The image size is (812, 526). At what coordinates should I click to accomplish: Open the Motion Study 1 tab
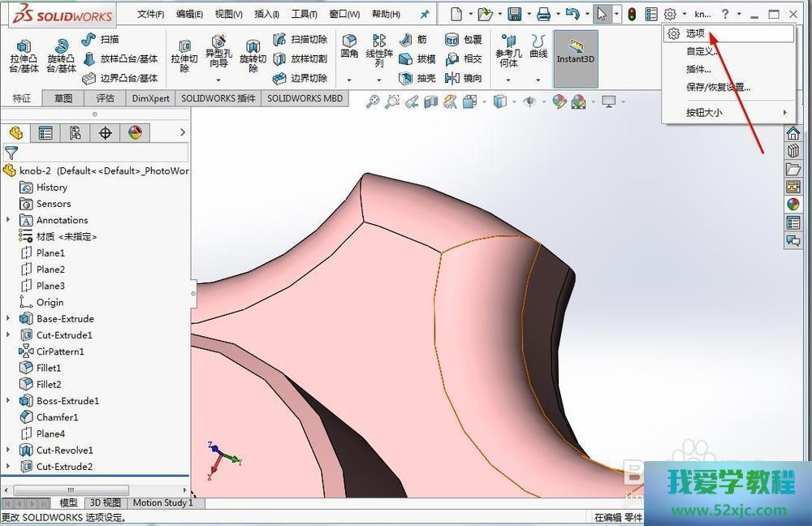(x=162, y=502)
